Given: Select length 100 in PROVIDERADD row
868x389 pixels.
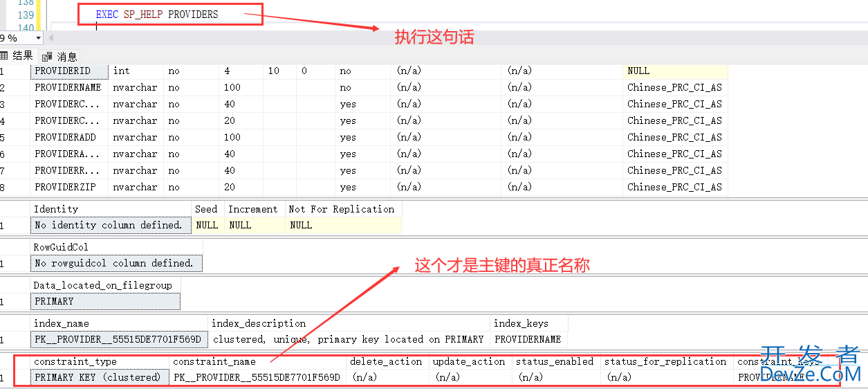Looking at the screenshot, I should click(241, 137).
